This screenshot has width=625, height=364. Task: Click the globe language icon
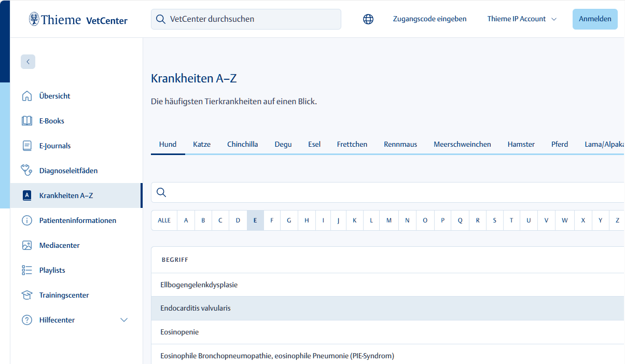(368, 19)
